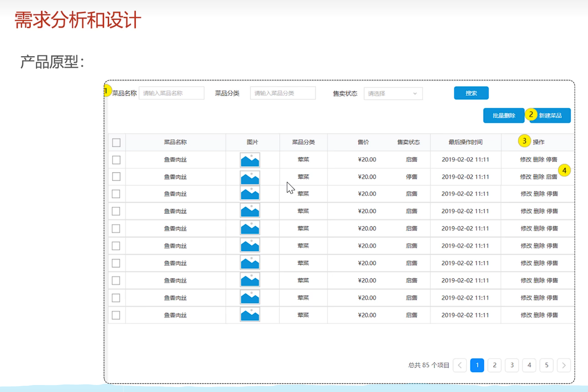The width and height of the screenshot is (588, 392).
Task: Click the 售卖状态 column header in the table
Action: (x=409, y=142)
